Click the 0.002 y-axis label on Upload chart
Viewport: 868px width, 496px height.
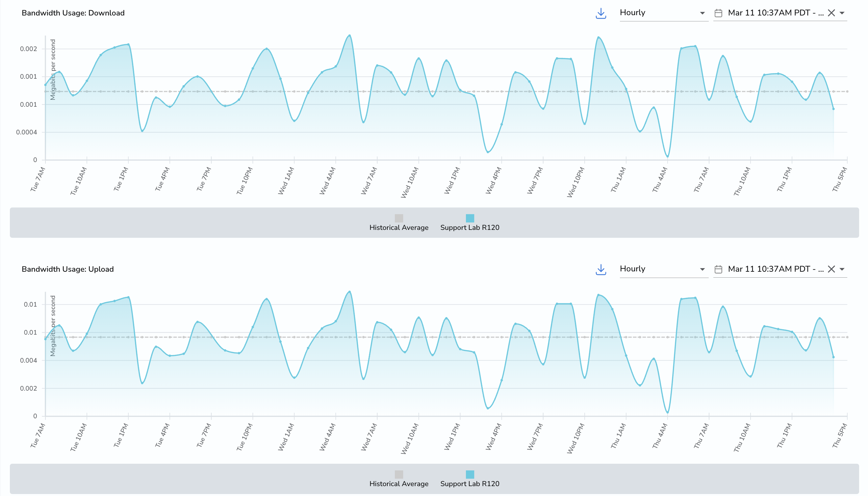tap(28, 388)
